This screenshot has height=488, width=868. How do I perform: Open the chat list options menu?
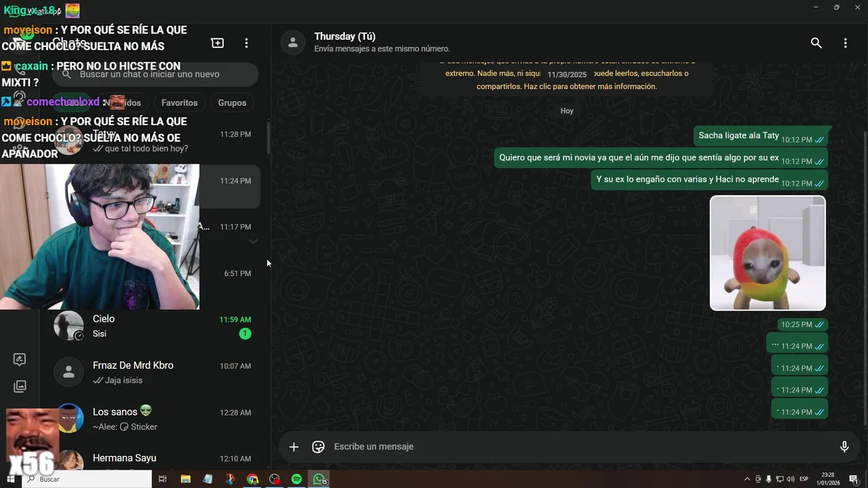point(246,43)
